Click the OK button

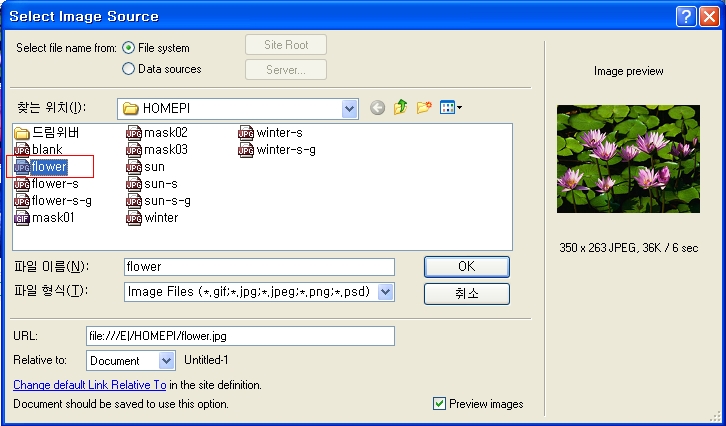tap(467, 267)
